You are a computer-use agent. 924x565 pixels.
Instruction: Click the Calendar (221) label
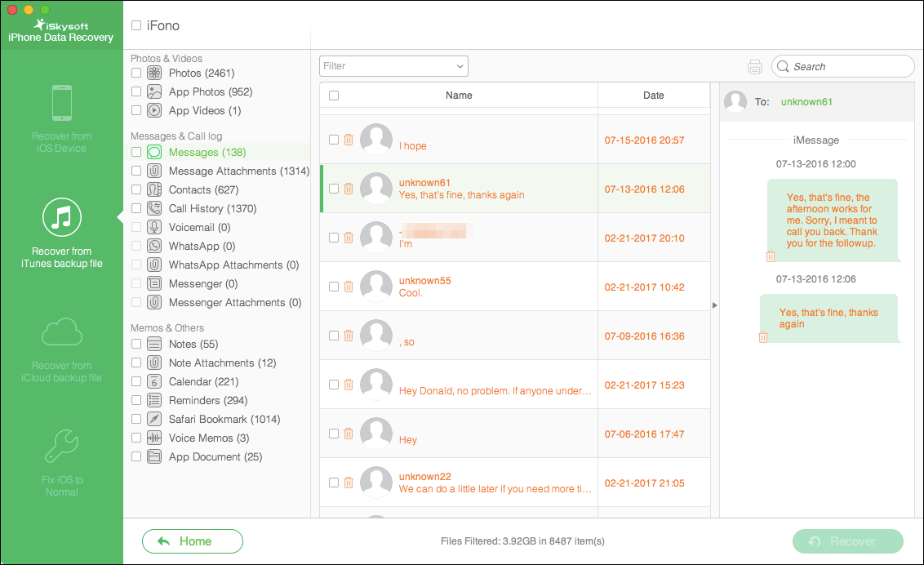pyautogui.click(x=203, y=382)
